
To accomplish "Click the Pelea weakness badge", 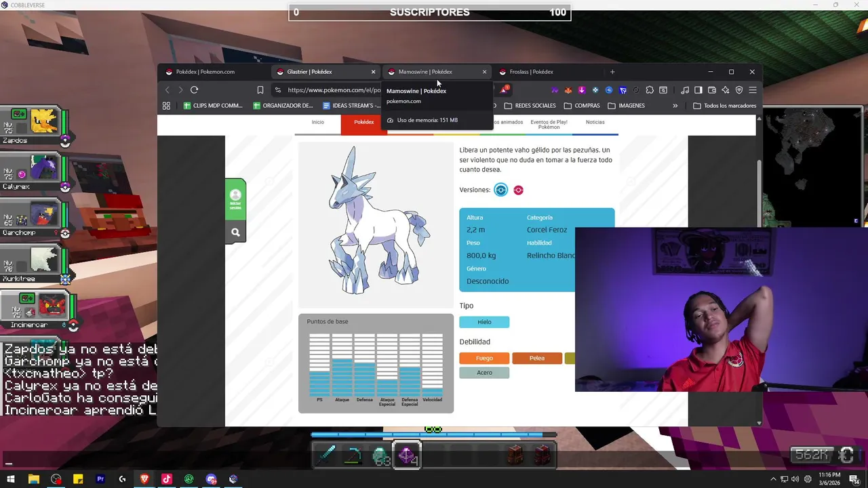I will [x=537, y=358].
